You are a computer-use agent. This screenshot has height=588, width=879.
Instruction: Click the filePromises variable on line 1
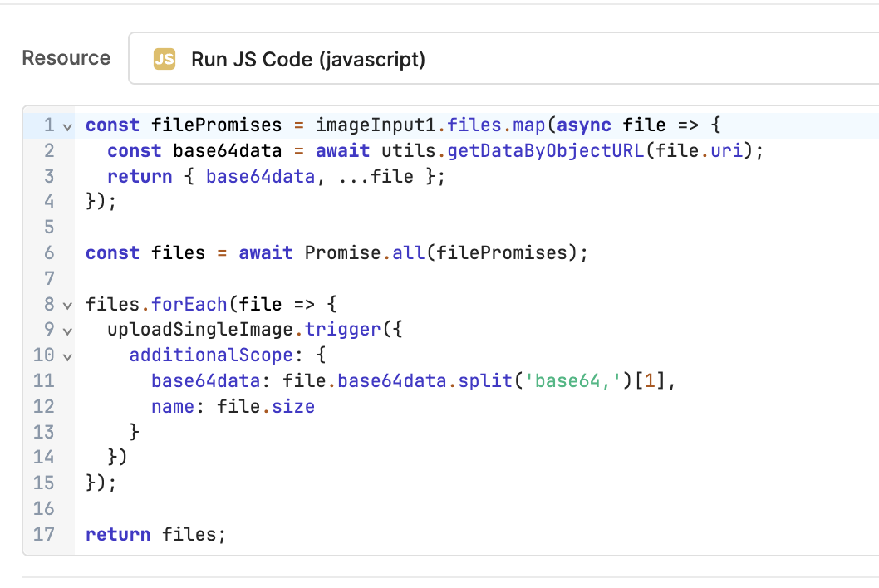click(216, 125)
